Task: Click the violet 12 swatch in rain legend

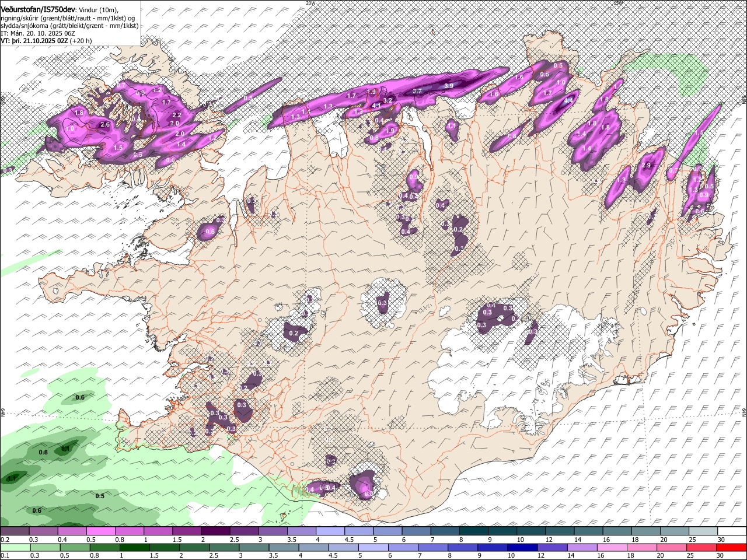Action: coord(551,547)
